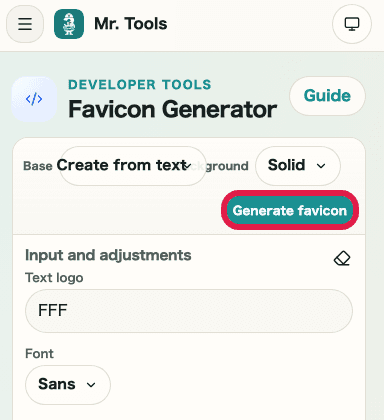Open the Base 'Create from text' dropdown
384x420 pixels.
point(132,166)
